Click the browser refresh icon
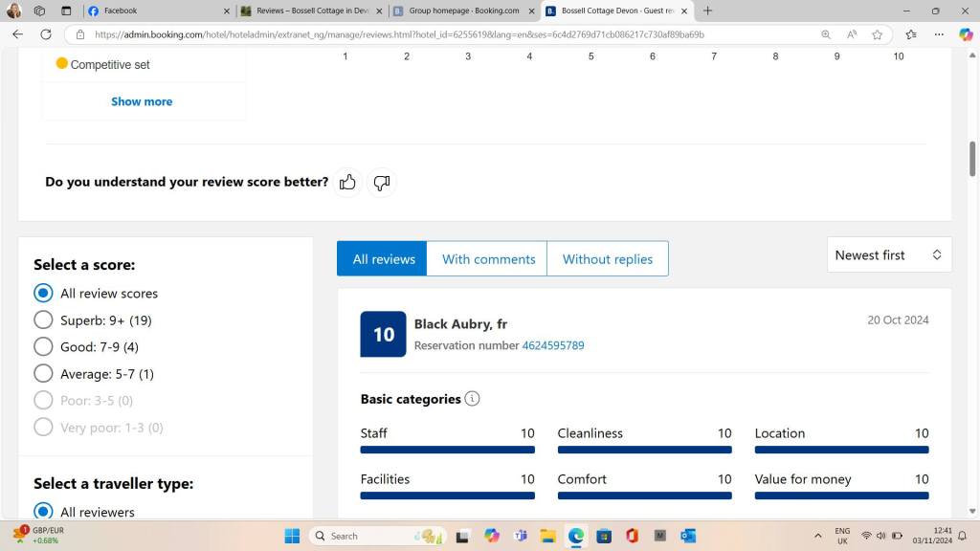Viewport: 980px width, 551px height. click(45, 34)
